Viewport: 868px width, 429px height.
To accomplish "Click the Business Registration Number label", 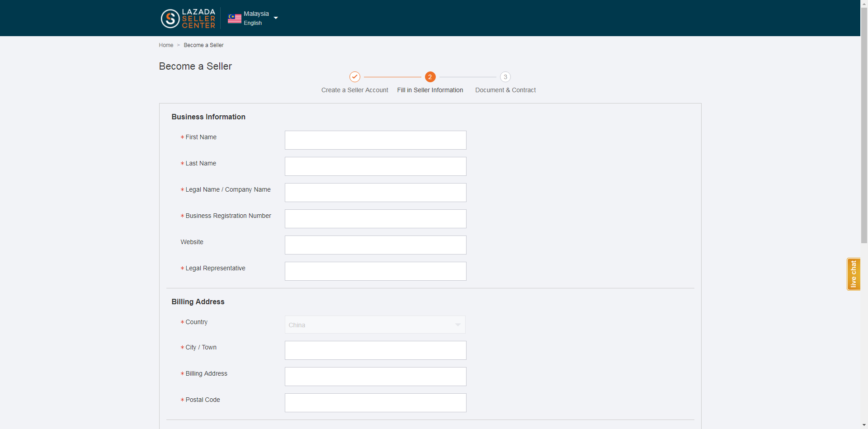I will 228,216.
